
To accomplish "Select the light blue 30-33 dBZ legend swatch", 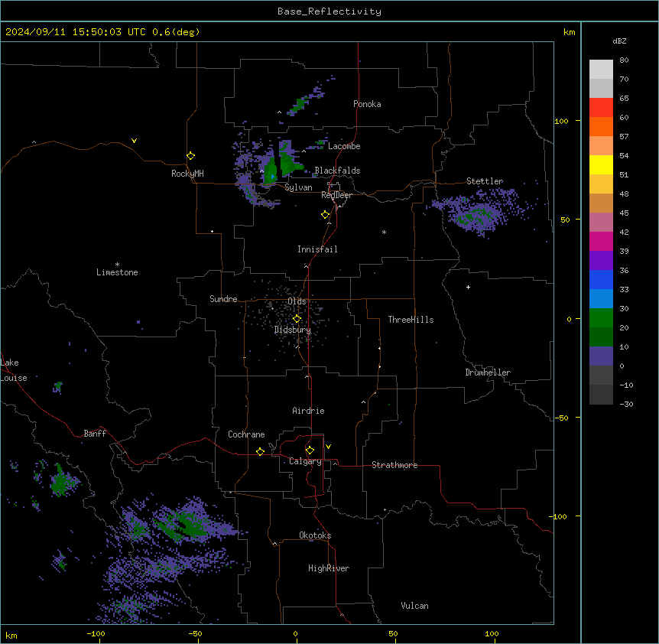I will (601, 298).
